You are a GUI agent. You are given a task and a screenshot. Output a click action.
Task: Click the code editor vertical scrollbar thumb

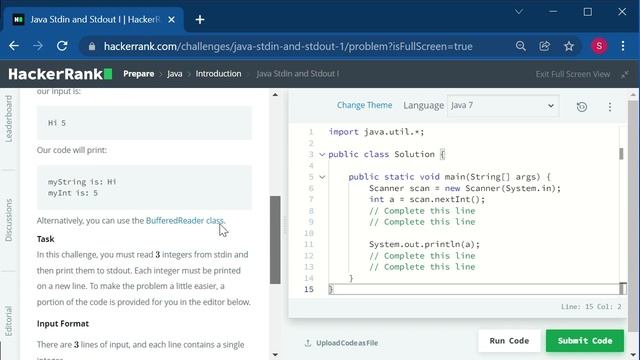click(621, 153)
